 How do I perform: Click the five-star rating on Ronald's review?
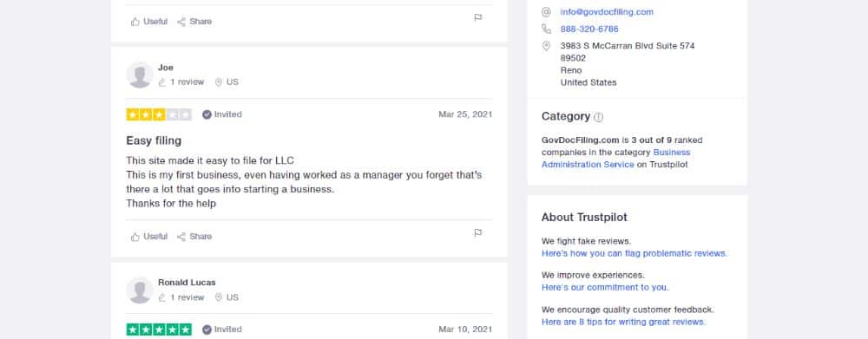pyautogui.click(x=159, y=329)
